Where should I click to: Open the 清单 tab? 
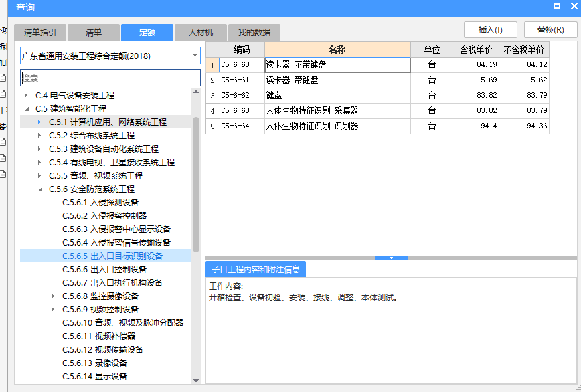pyautogui.click(x=94, y=33)
